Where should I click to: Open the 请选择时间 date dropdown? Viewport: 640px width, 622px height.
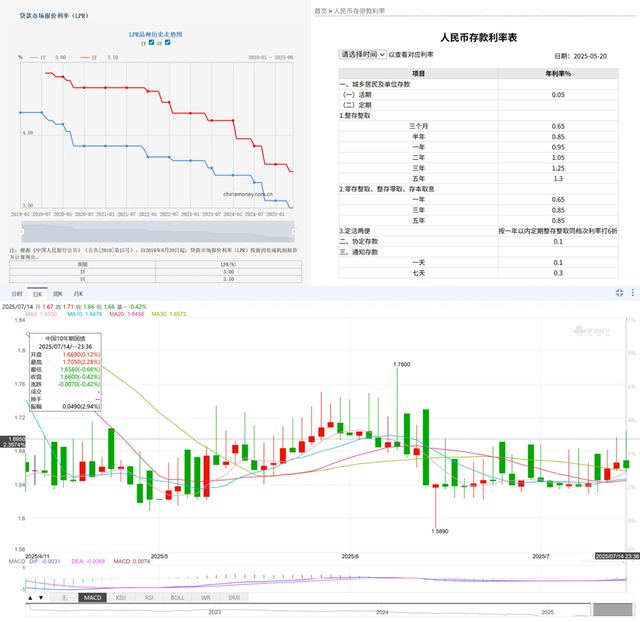click(x=362, y=54)
